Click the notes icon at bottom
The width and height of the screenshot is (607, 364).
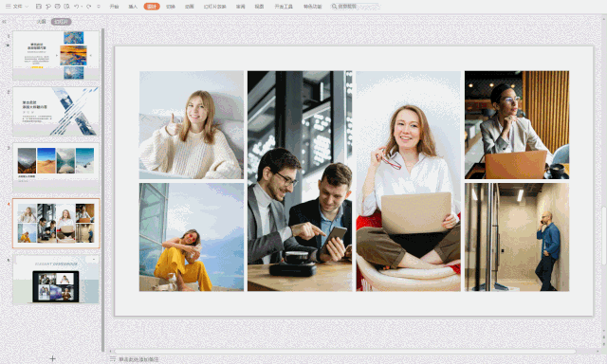113,359
